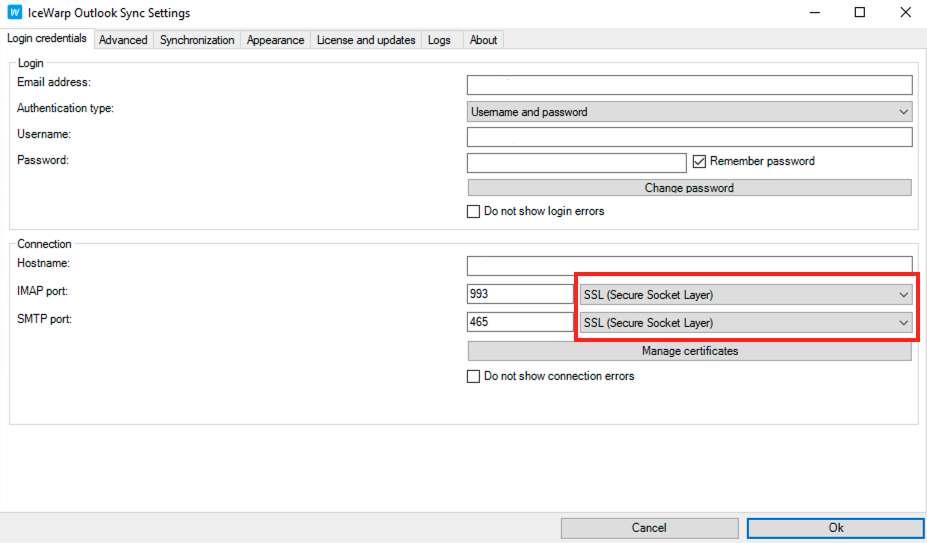The width and height of the screenshot is (927, 543).
Task: Click the IceWarp app icon in title bar
Action: [x=14, y=12]
